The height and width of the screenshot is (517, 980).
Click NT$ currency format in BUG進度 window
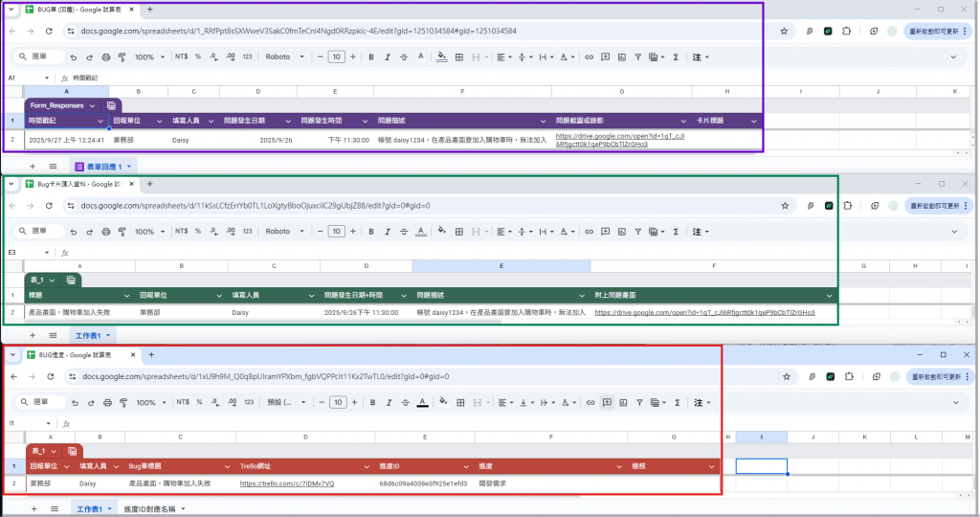click(x=183, y=403)
